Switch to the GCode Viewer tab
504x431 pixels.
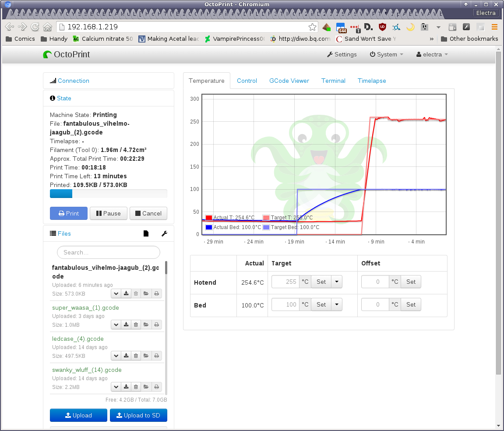(289, 81)
